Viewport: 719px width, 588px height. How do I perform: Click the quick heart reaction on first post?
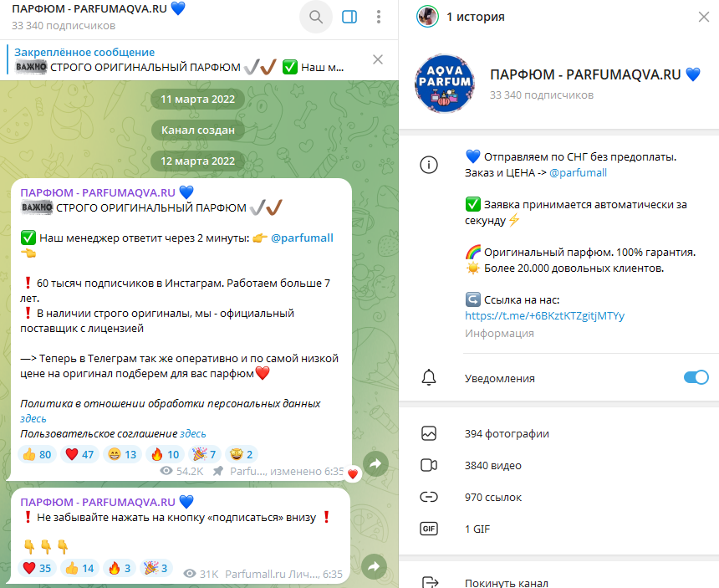coord(353,474)
